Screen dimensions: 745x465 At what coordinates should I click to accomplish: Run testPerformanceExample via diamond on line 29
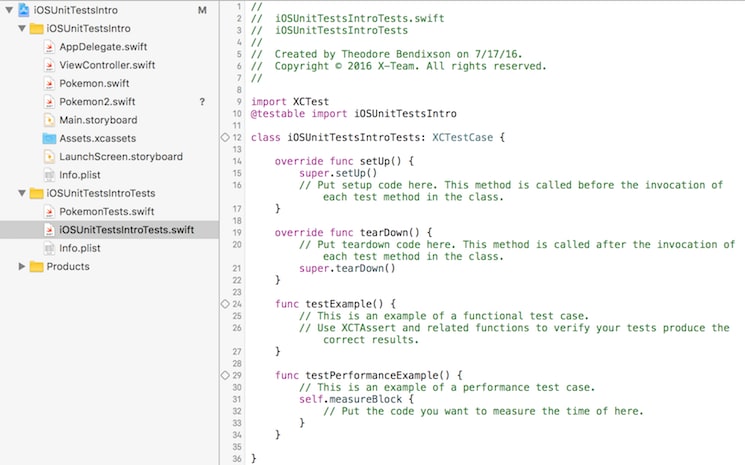click(x=225, y=375)
